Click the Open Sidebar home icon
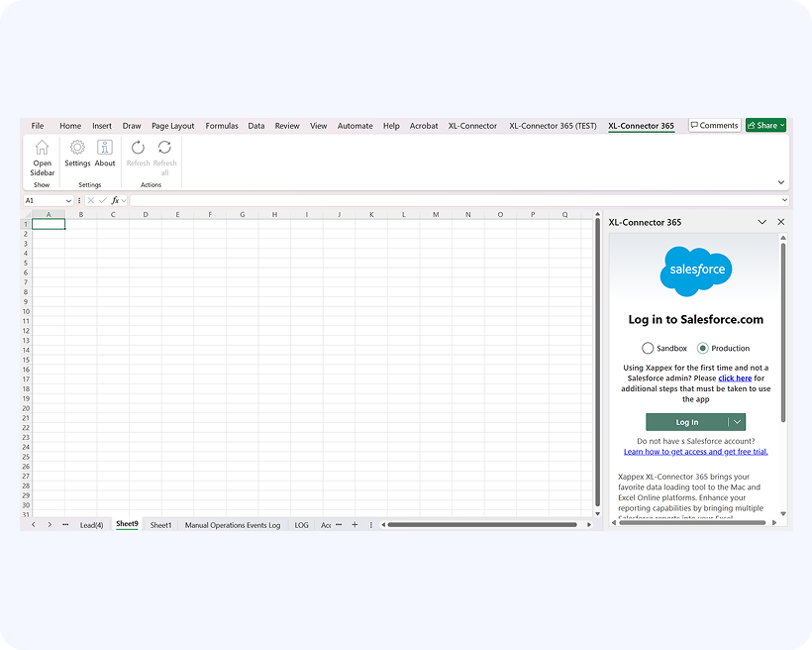 [x=42, y=148]
